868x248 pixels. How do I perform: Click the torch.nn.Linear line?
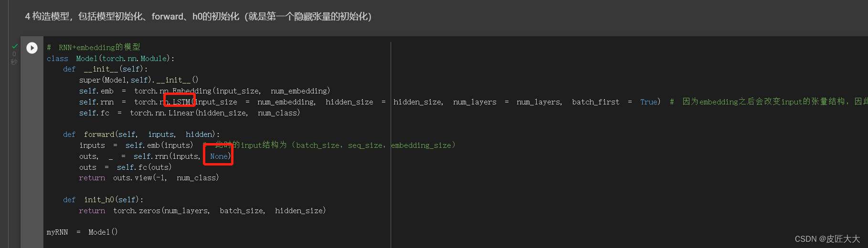tap(189, 113)
